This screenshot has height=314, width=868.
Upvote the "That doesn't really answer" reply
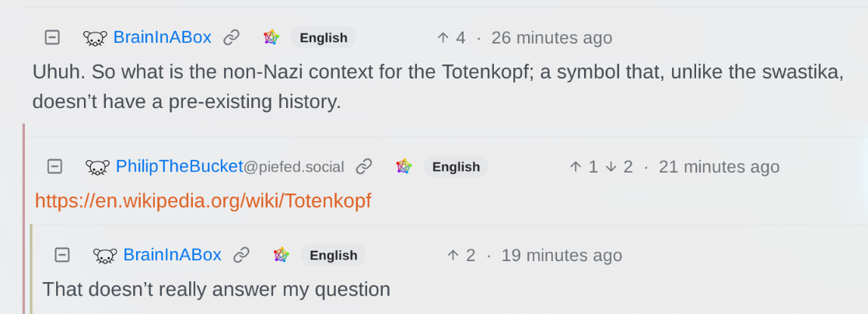pos(453,255)
